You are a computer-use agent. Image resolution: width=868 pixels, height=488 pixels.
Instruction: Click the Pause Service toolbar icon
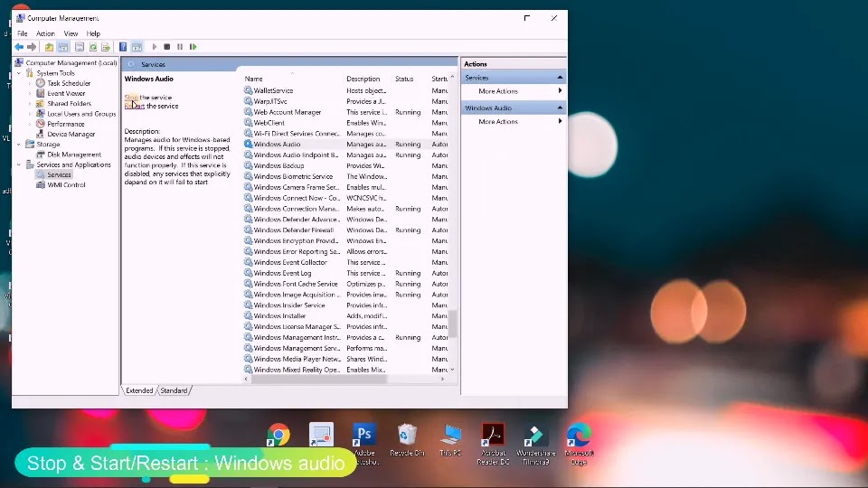pos(180,47)
